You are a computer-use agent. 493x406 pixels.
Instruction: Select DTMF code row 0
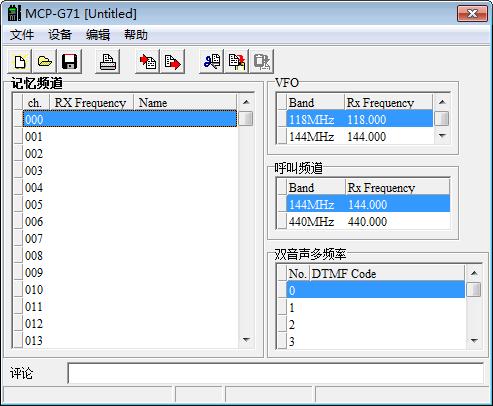375,290
